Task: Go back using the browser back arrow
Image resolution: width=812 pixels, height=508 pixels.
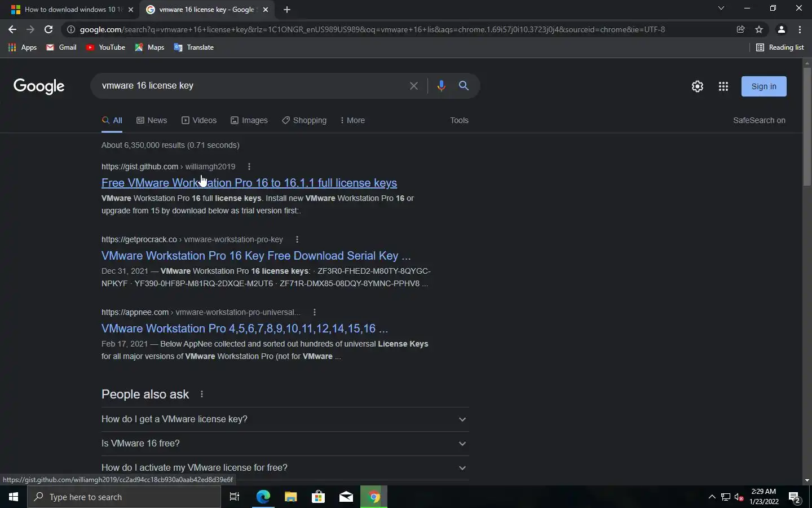Action: point(12,29)
